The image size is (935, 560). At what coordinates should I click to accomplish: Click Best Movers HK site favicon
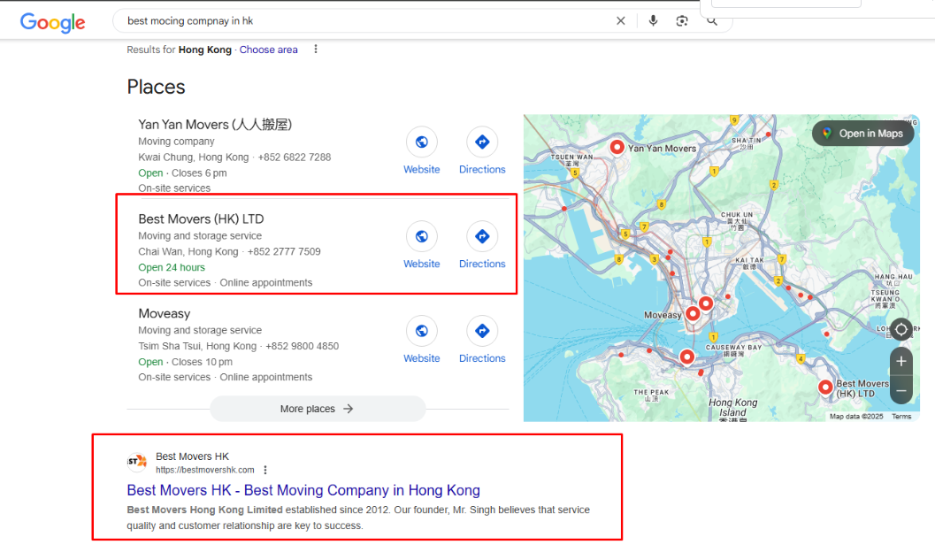tap(137, 462)
